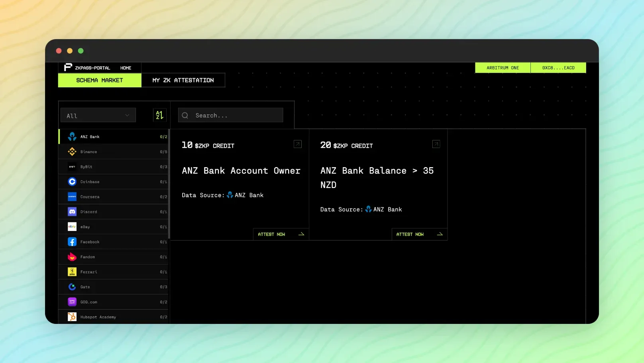Focus the Search input field

click(x=231, y=115)
